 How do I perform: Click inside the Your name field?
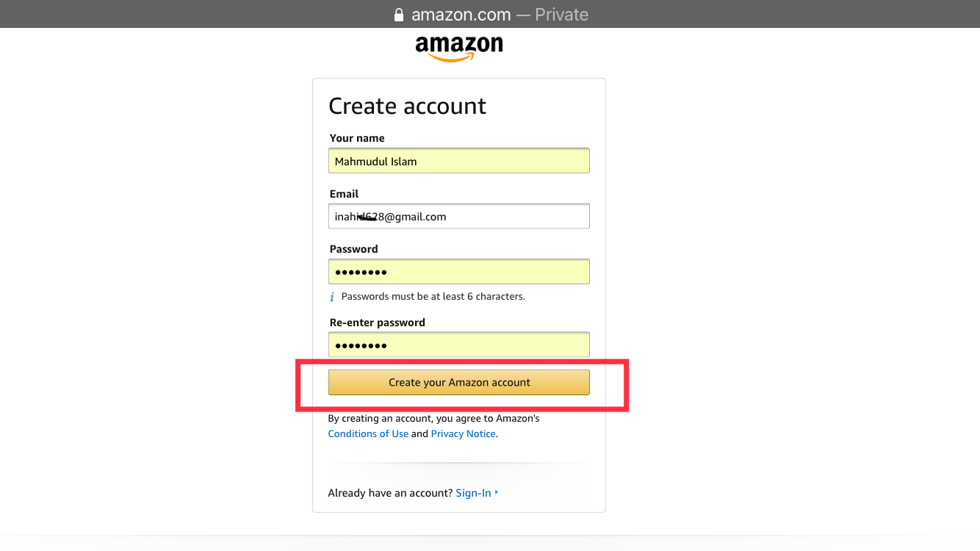[458, 160]
